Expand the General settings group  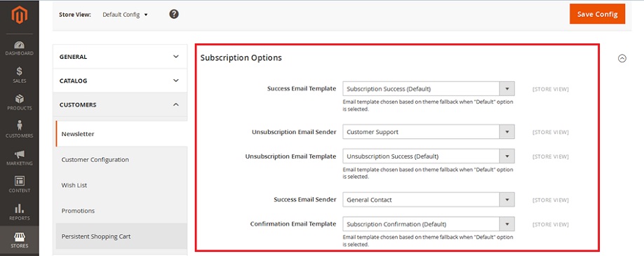(x=120, y=57)
